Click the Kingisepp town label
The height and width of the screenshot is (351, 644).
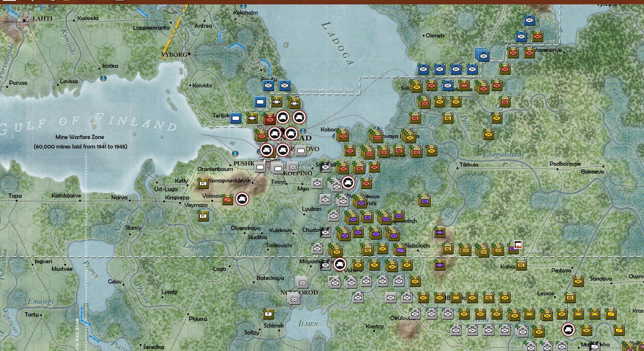[x=177, y=198]
